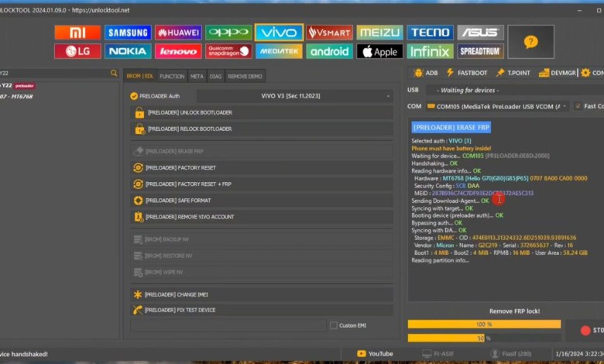Click [PRELOADER] RELOCK BOOTLOADER

click(262, 129)
